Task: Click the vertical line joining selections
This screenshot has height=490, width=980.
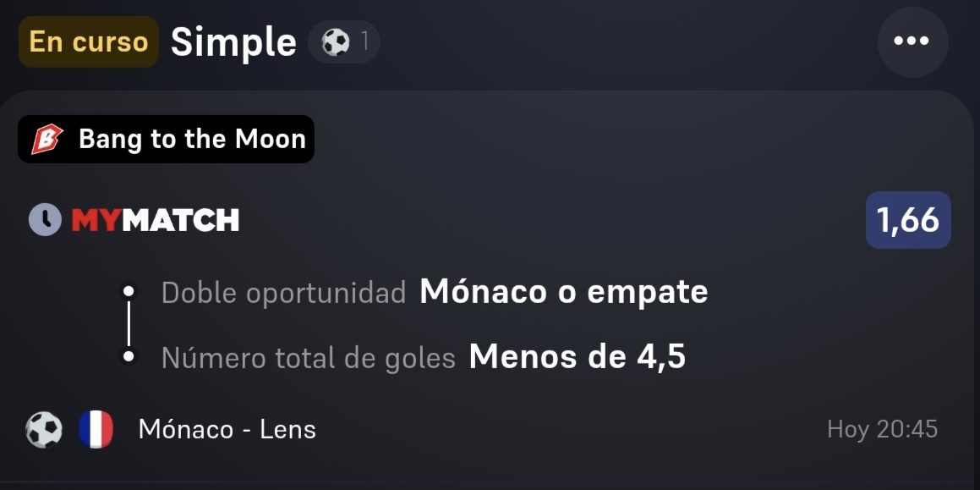Action: tap(129, 323)
